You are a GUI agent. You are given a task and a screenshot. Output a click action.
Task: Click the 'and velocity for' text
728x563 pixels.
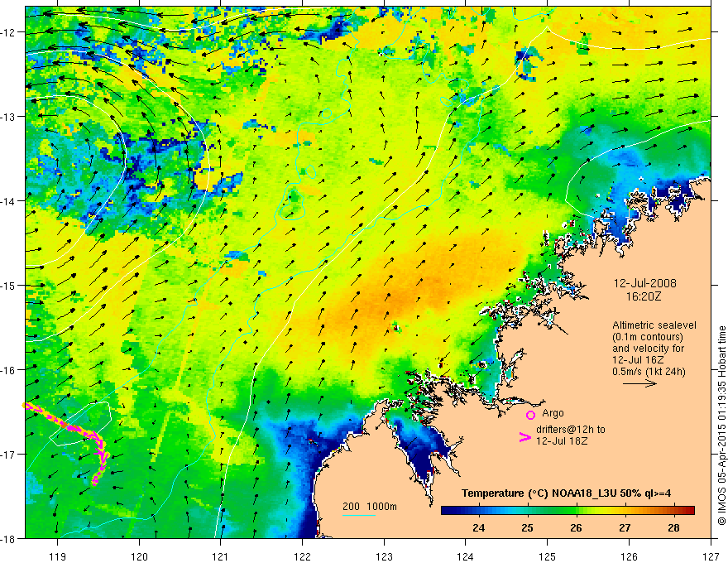point(648,349)
